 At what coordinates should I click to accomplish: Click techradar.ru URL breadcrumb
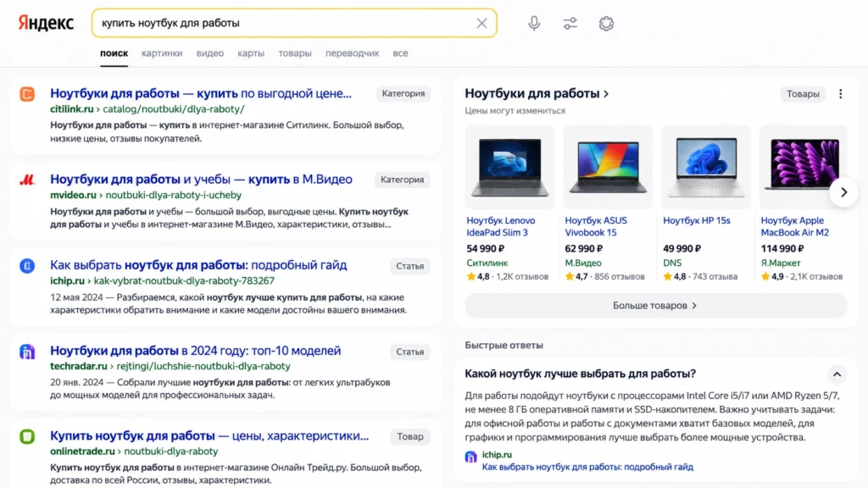[x=170, y=366]
